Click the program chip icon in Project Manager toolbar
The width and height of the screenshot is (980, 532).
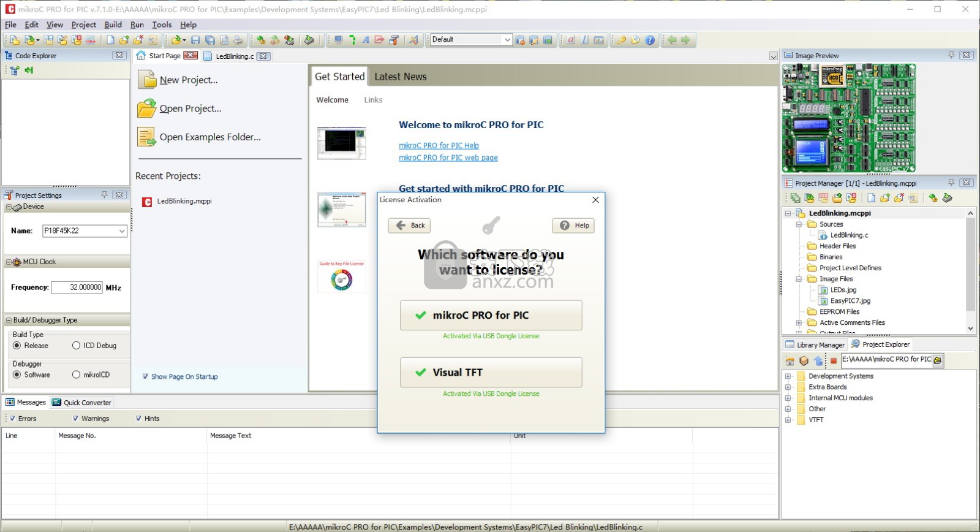coord(948,198)
